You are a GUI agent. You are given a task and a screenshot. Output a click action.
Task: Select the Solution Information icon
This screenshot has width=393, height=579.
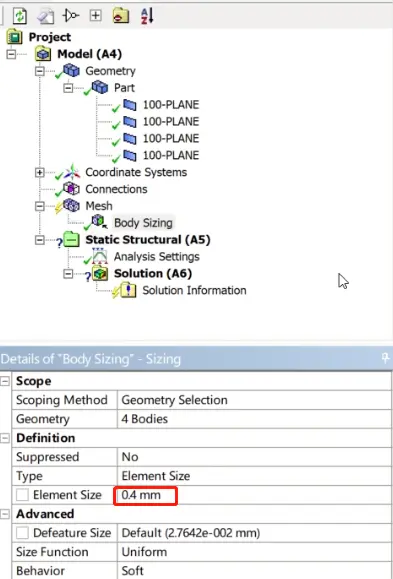[x=128, y=290]
